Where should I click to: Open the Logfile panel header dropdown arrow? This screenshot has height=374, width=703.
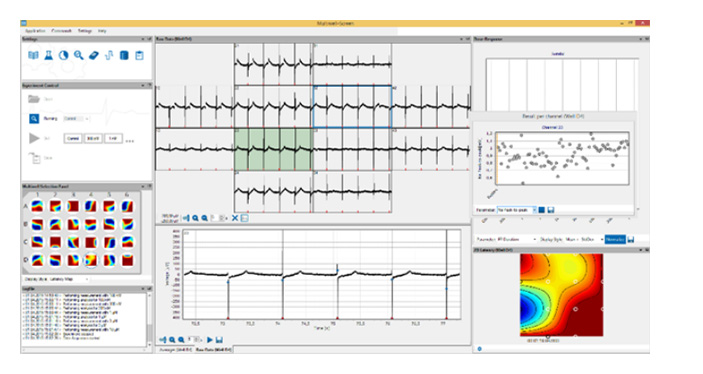click(143, 289)
